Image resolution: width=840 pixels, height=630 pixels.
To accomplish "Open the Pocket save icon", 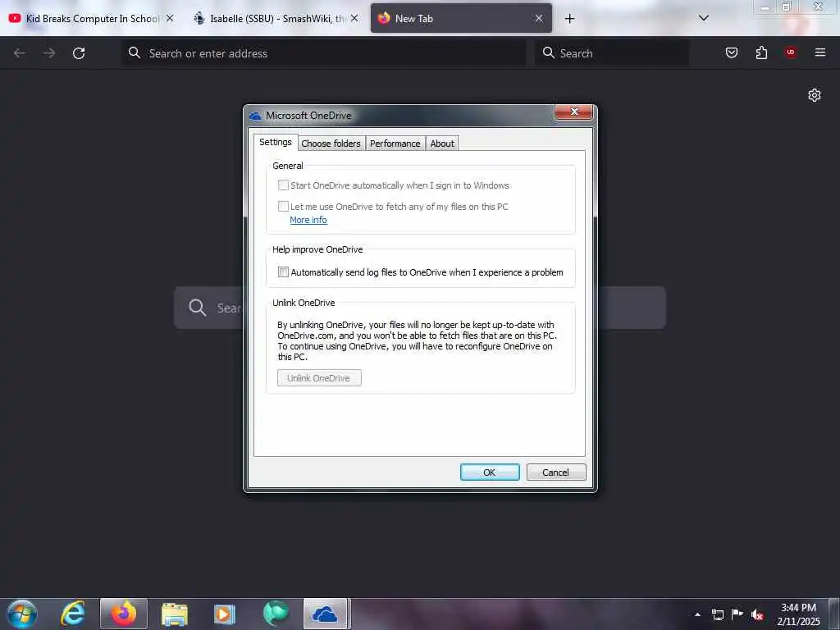I will [x=731, y=52].
